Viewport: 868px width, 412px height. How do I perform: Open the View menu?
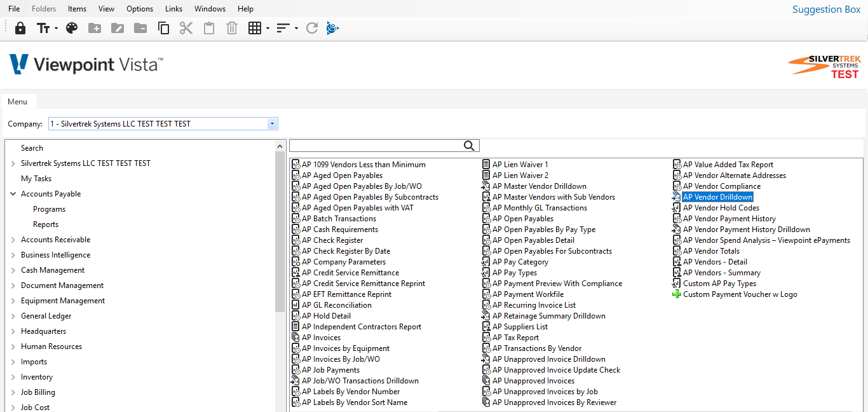(107, 9)
